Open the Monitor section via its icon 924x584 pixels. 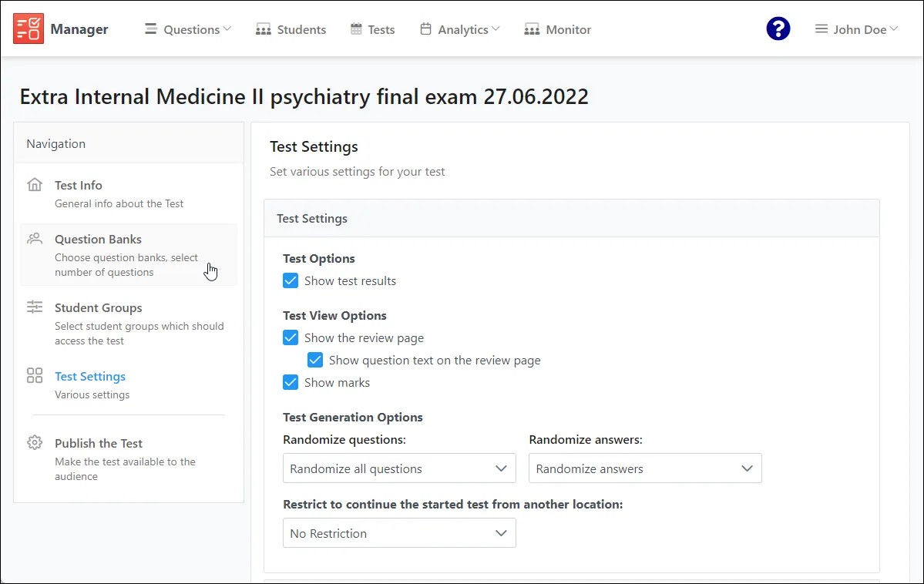pos(531,29)
